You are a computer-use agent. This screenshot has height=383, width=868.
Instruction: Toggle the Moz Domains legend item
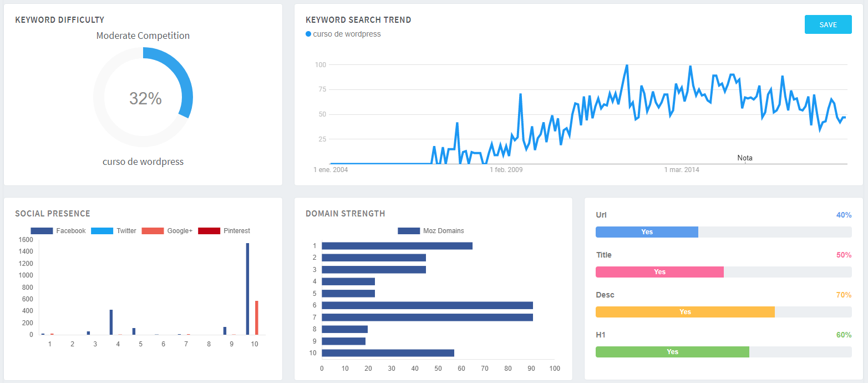431,231
